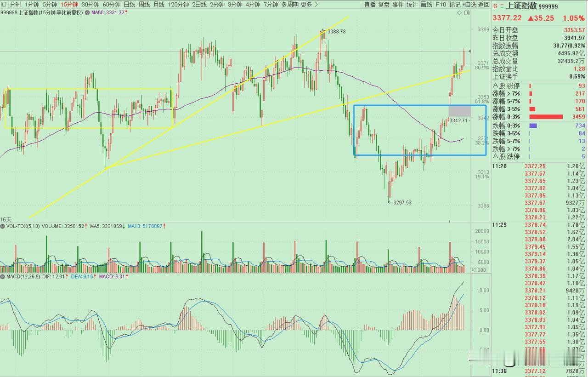The height and width of the screenshot is (377, 588).
Task: Click the red G icon beside 上证指数
Action: click(x=495, y=6)
